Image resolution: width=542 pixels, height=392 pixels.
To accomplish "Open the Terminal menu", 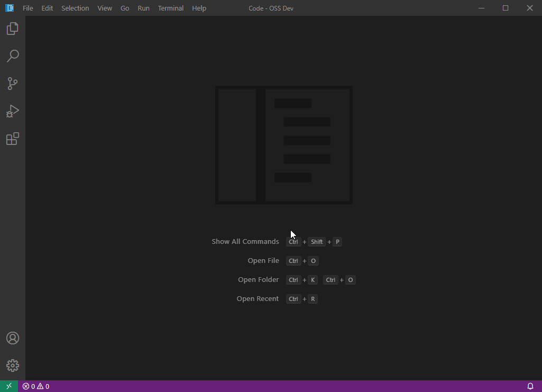I will coord(171,8).
